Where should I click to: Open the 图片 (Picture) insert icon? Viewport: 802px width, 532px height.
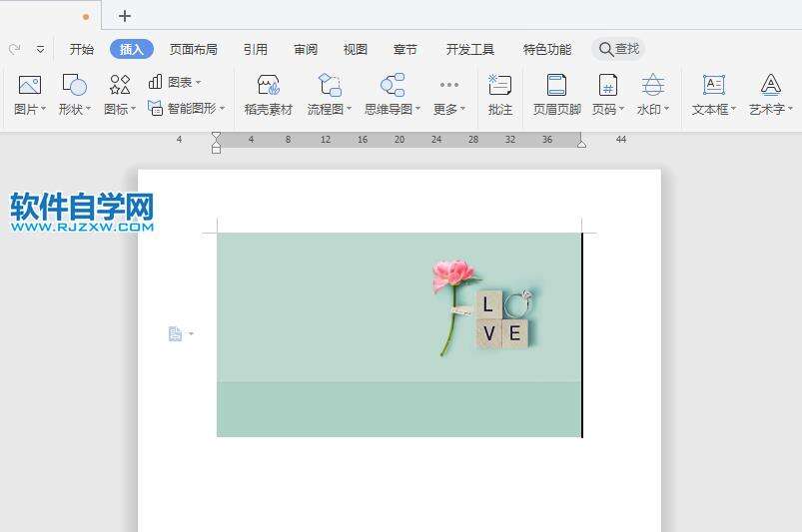[30, 84]
